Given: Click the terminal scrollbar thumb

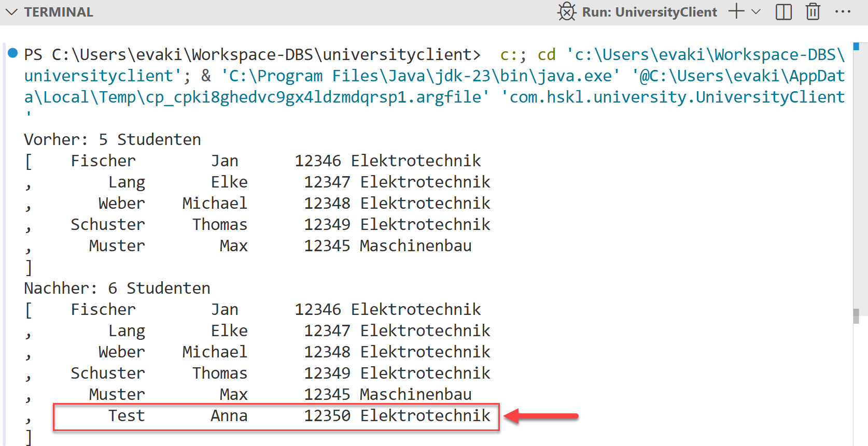Looking at the screenshot, I should (x=856, y=315).
